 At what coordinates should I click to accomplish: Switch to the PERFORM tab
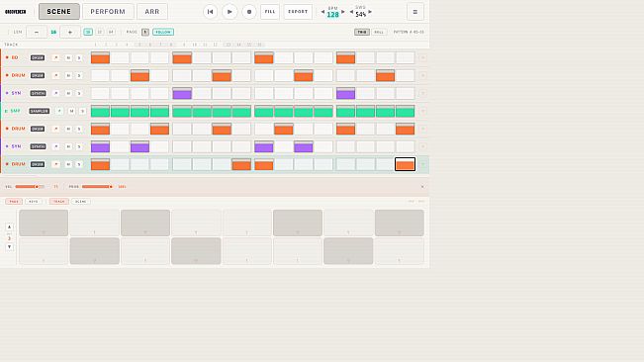pyautogui.click(x=108, y=12)
